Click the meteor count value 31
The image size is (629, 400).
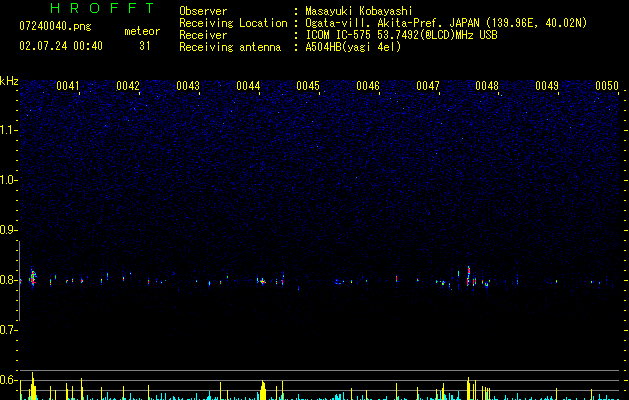coord(145,46)
